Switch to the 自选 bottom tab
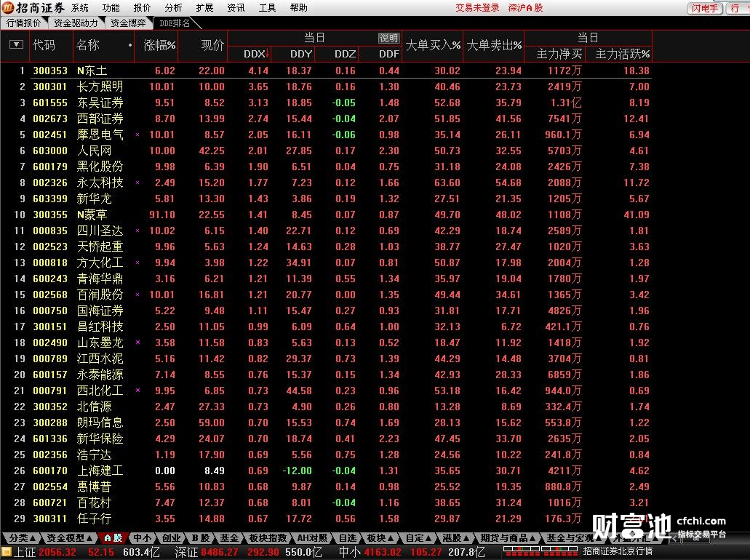Viewport: 750px width, 560px height. tap(348, 538)
